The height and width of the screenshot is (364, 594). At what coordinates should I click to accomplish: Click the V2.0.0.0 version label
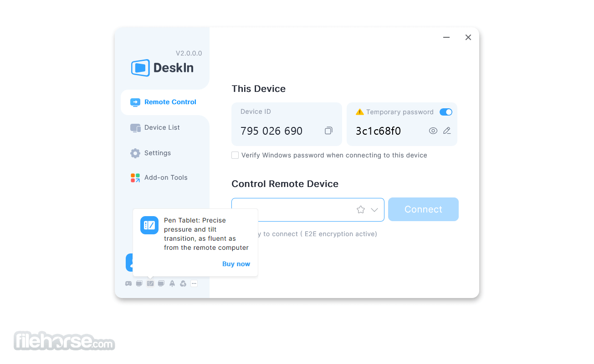(189, 53)
